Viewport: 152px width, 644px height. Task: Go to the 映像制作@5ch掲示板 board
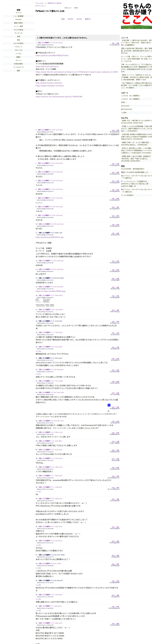[54, 3]
